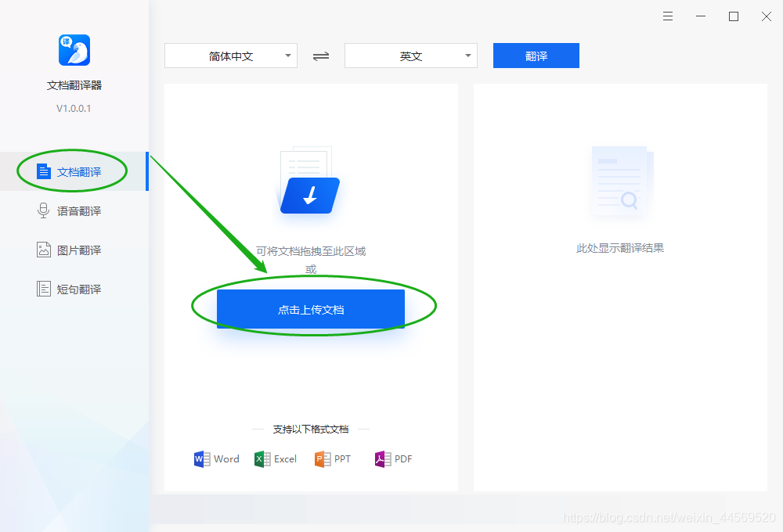Viewport: 783px width, 532px height.
Task: Click the PPT format icon
Action: 323,458
